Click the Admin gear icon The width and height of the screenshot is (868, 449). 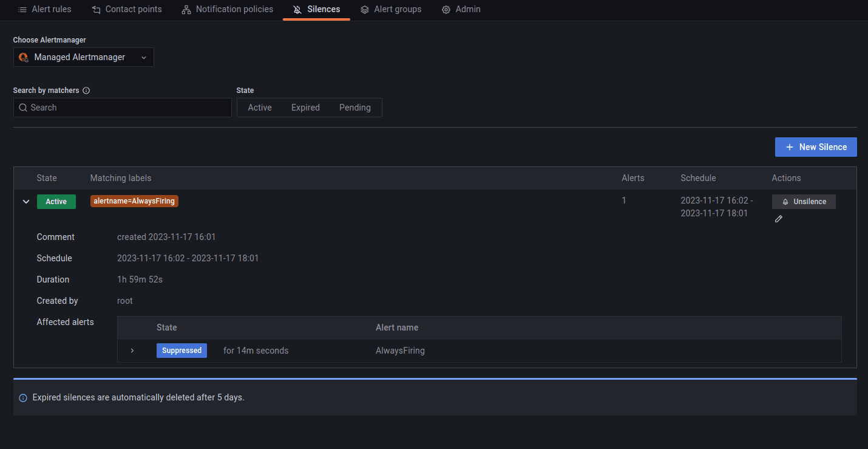pos(446,10)
